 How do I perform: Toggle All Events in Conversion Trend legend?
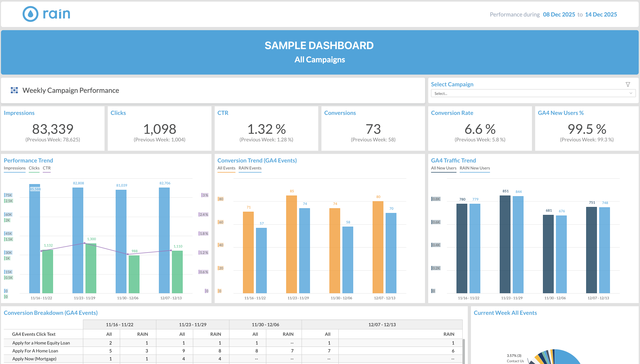click(x=226, y=168)
